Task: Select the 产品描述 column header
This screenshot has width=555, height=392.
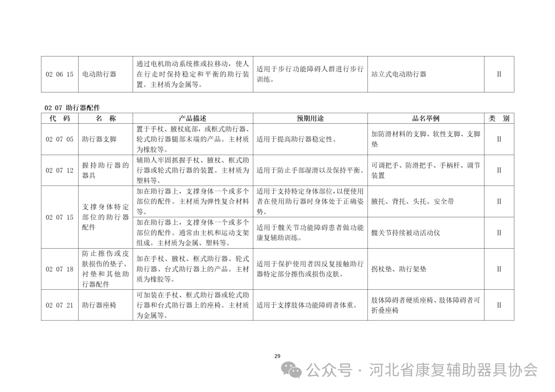Action: (x=192, y=118)
